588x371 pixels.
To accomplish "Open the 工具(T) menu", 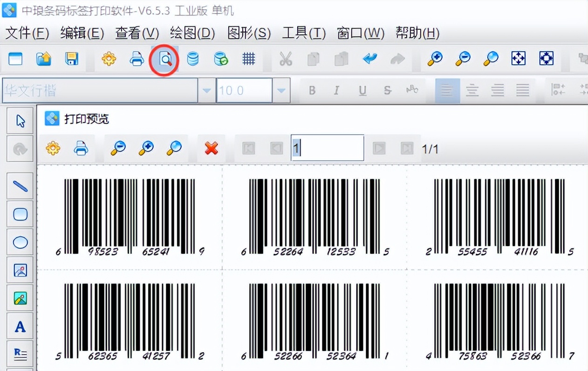I will pos(304,33).
